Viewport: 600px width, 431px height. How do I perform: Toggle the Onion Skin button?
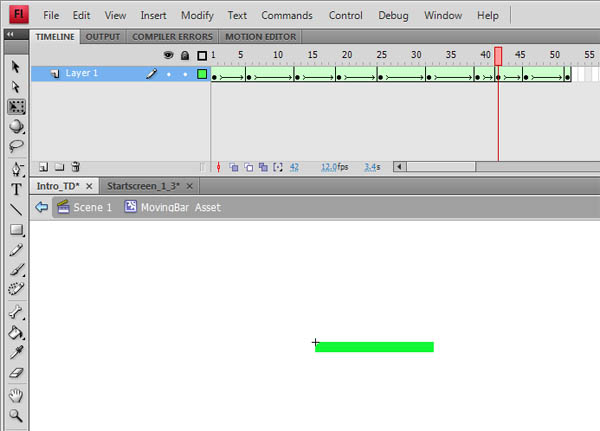pyautogui.click(x=233, y=167)
